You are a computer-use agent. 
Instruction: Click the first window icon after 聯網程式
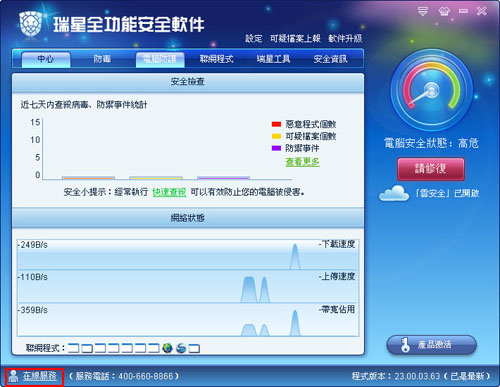point(74,348)
